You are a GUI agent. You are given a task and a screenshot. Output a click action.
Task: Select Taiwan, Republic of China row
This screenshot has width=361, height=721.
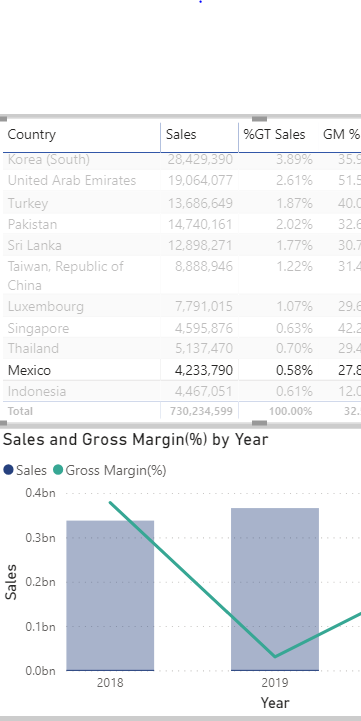click(x=182, y=275)
